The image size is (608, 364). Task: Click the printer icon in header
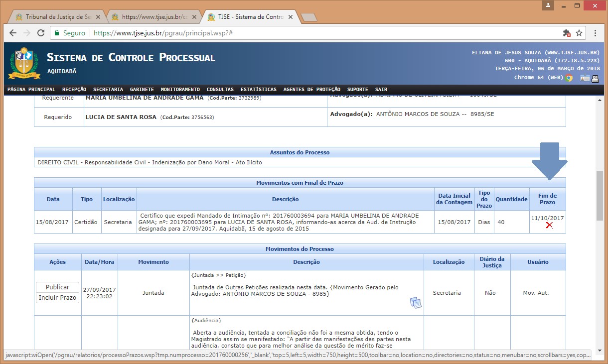(595, 78)
